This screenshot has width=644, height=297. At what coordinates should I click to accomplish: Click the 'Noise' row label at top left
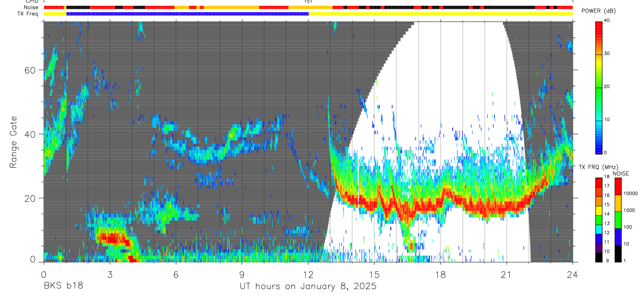[31, 8]
